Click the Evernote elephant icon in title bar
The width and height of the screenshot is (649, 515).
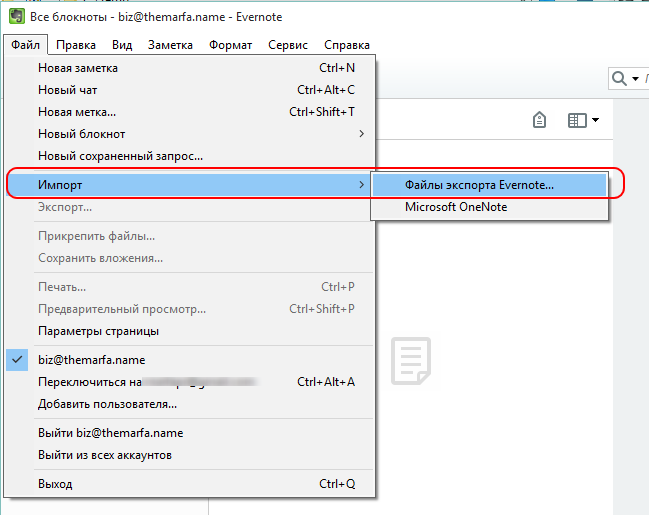click(17, 17)
